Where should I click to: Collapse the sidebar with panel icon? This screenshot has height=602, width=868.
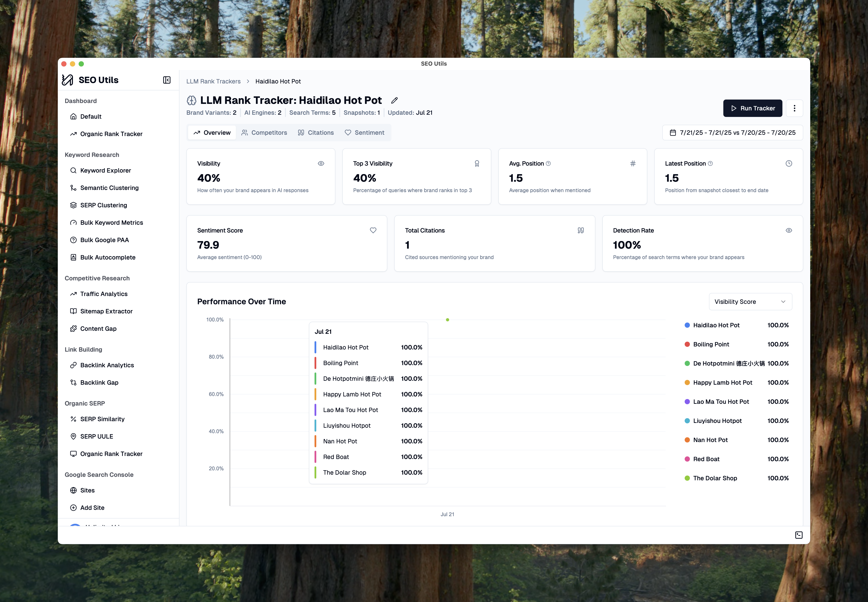click(x=167, y=80)
